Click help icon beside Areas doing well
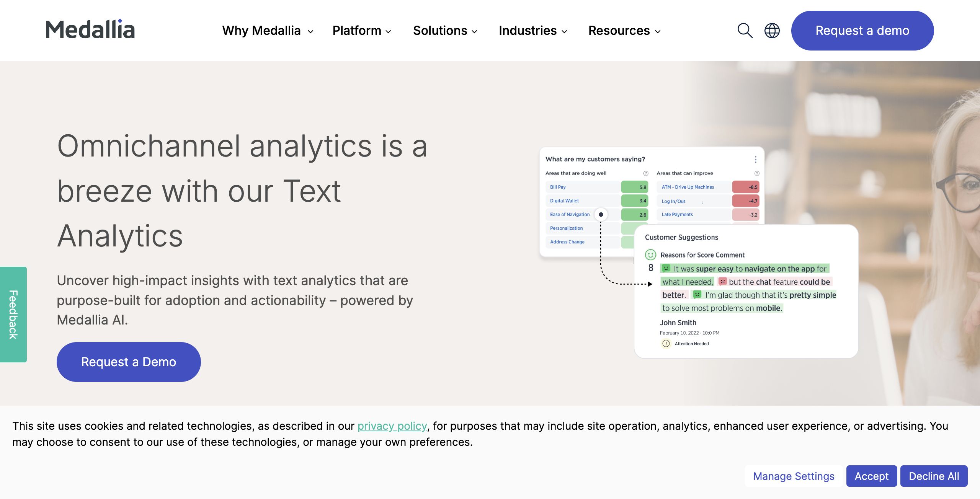Image resolution: width=980 pixels, height=499 pixels. point(646,173)
